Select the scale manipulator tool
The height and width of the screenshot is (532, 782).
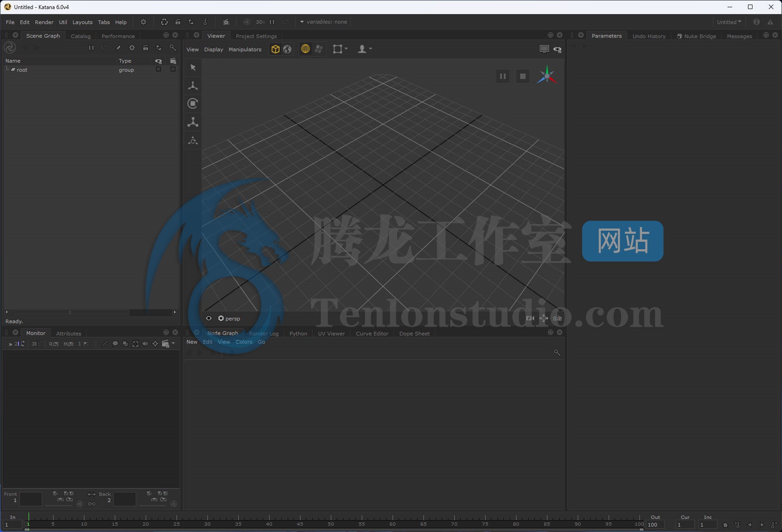[x=193, y=122]
